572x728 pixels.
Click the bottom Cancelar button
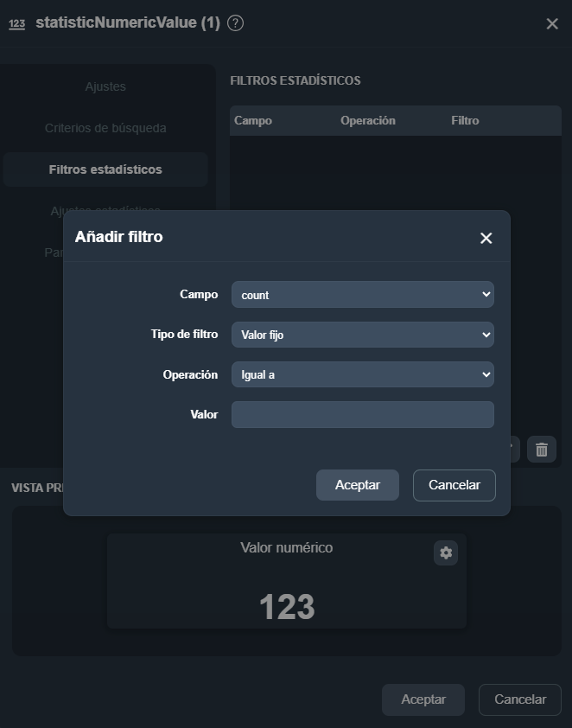tap(520, 699)
